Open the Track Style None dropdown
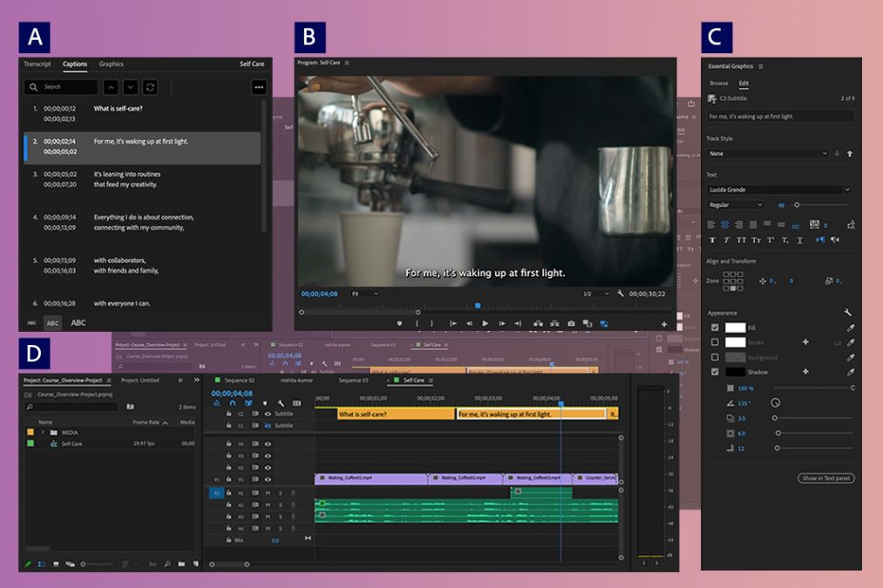883x588 pixels. pyautogui.click(x=767, y=153)
